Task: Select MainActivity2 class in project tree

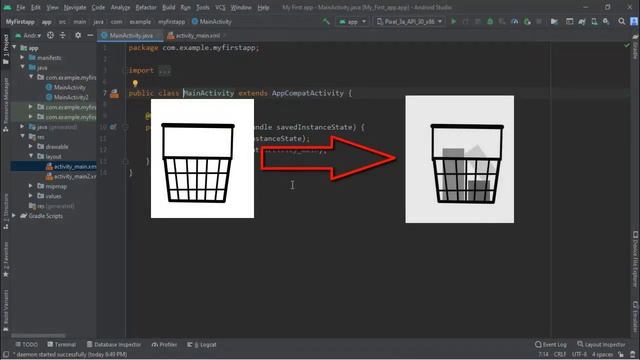Action: pyautogui.click(x=67, y=97)
